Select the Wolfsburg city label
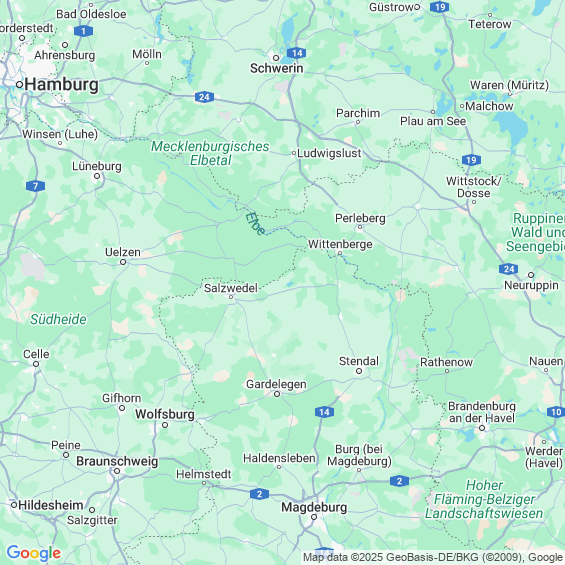This screenshot has height=565, width=565. pos(165,414)
